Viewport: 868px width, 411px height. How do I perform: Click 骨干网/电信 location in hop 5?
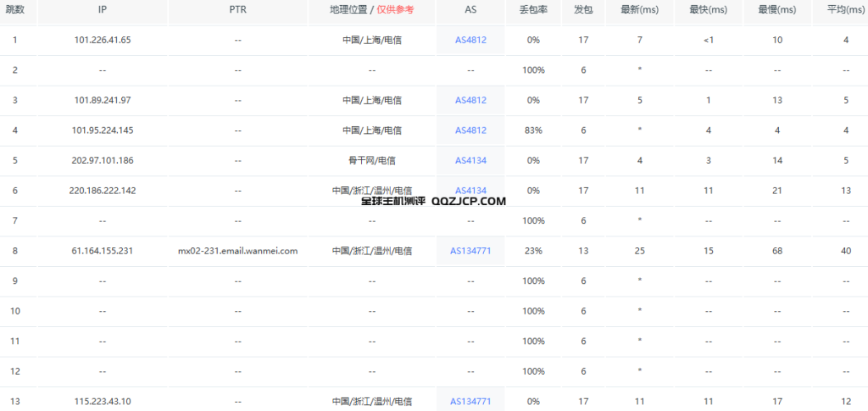tap(372, 160)
